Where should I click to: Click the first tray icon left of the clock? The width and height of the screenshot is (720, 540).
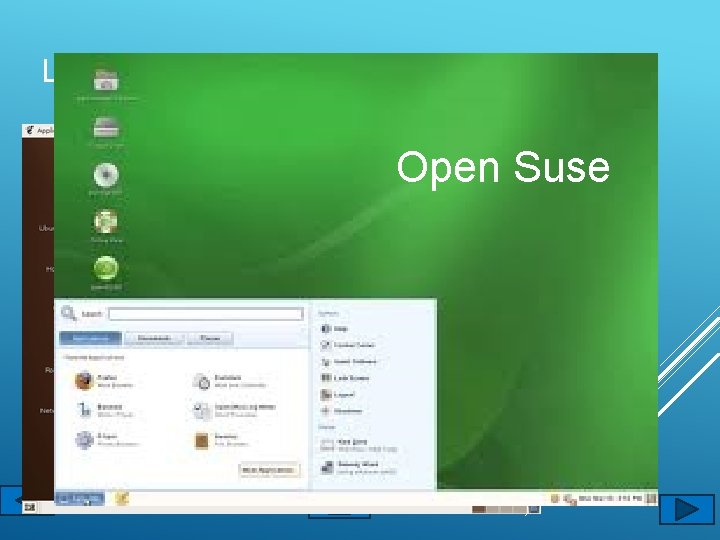pyautogui.click(x=555, y=499)
